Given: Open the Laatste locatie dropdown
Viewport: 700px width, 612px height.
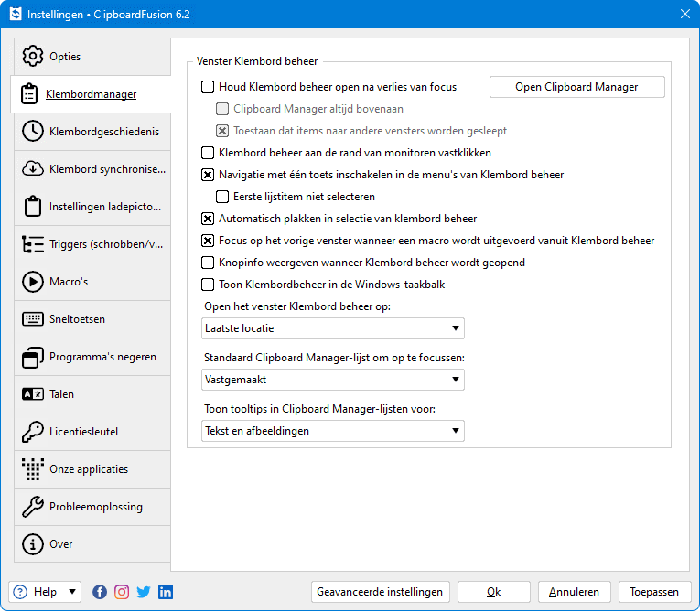Looking at the screenshot, I should 332,328.
